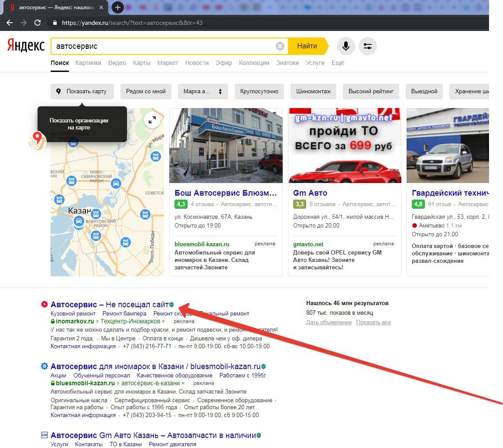Viewport: 503px width, 448px height.
Task: Click Показать карту button
Action: [82, 92]
